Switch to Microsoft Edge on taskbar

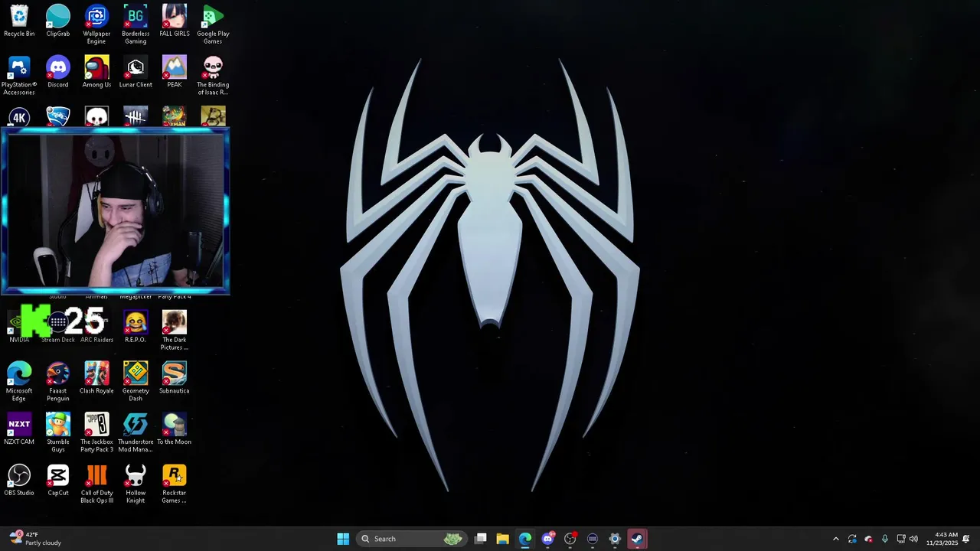click(x=525, y=539)
